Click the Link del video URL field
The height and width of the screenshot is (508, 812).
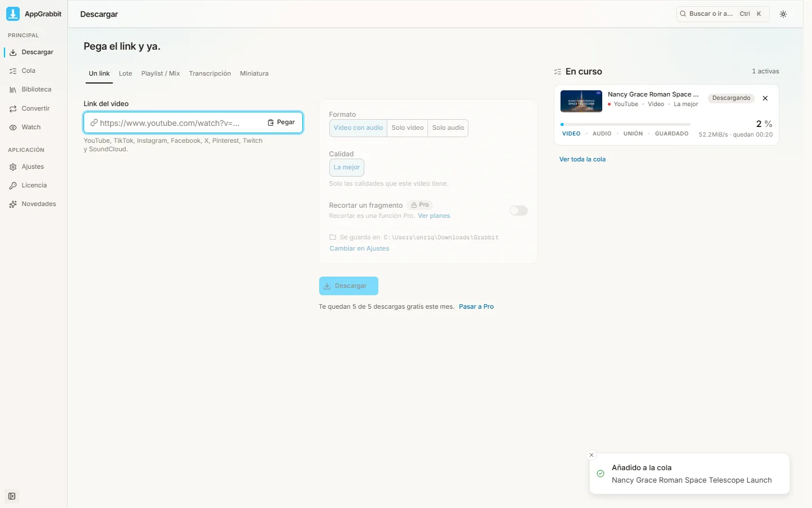coord(193,122)
